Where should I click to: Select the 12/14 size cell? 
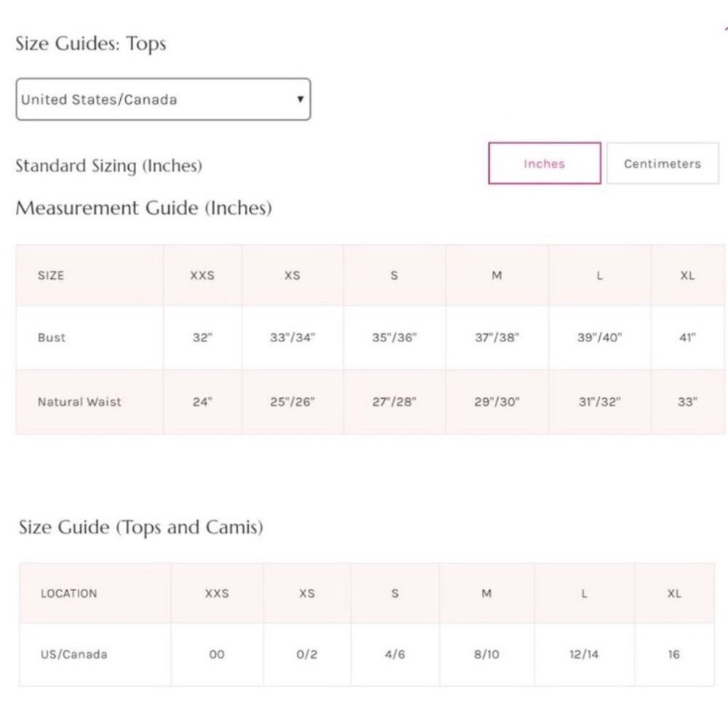point(584,654)
